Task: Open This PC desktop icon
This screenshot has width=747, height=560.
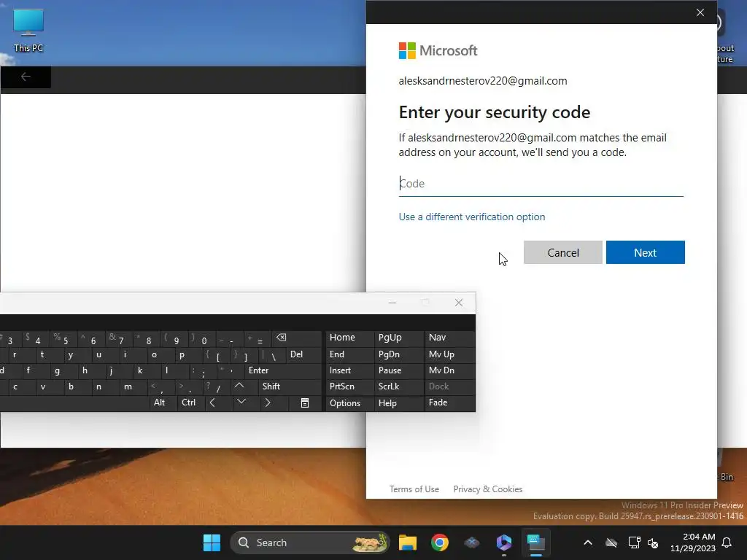Action: tap(28, 31)
